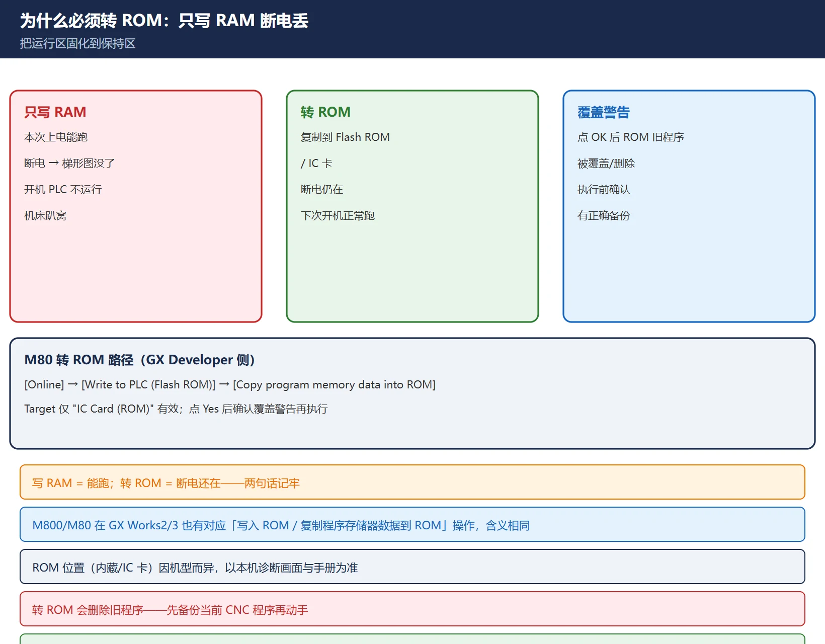This screenshot has width=825, height=644.
Task: Click the subtitle 把运行区固化到保持区
Action: 78,43
